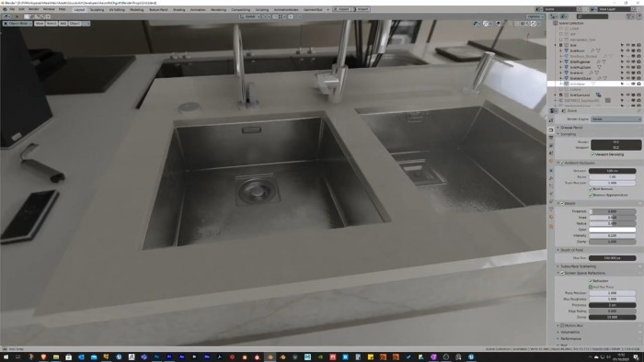Open the Render menu
The height and width of the screenshot is (362, 644).
tap(34, 9)
